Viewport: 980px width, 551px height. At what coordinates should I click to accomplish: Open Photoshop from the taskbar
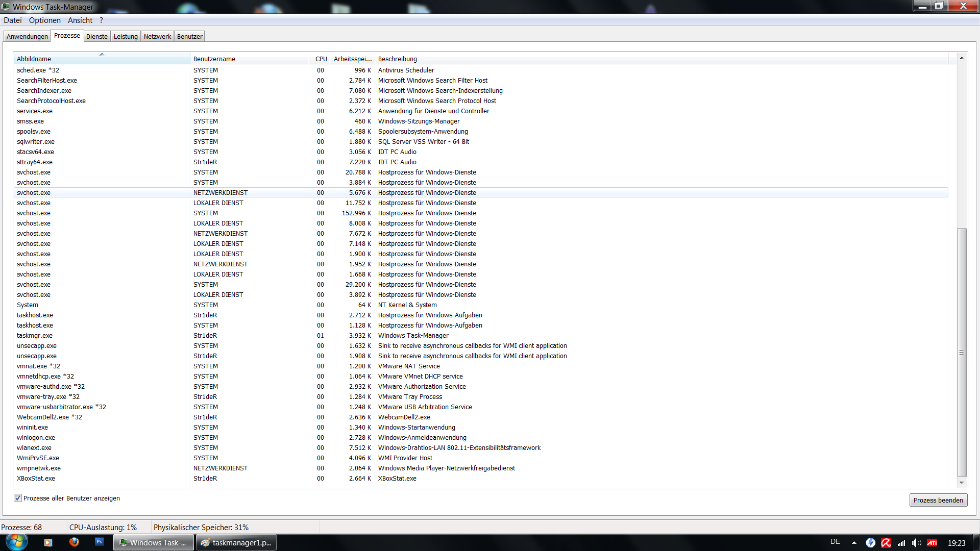(100, 542)
